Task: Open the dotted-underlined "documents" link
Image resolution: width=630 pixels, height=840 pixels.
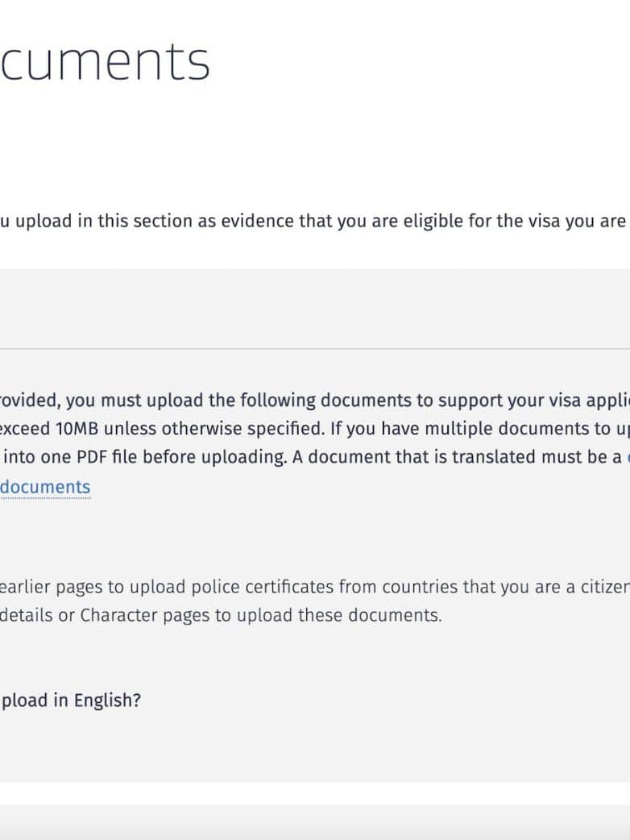Action: 45,487
